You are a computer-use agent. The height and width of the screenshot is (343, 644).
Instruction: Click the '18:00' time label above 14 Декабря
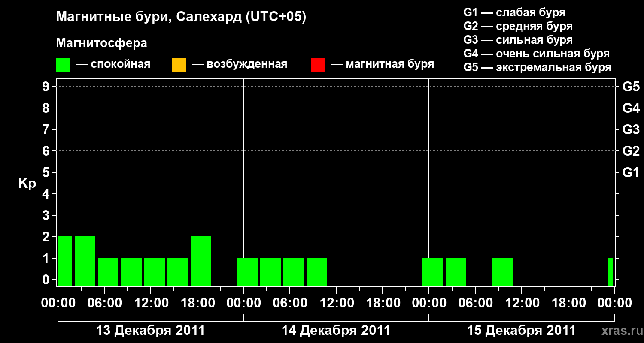tap(383, 303)
